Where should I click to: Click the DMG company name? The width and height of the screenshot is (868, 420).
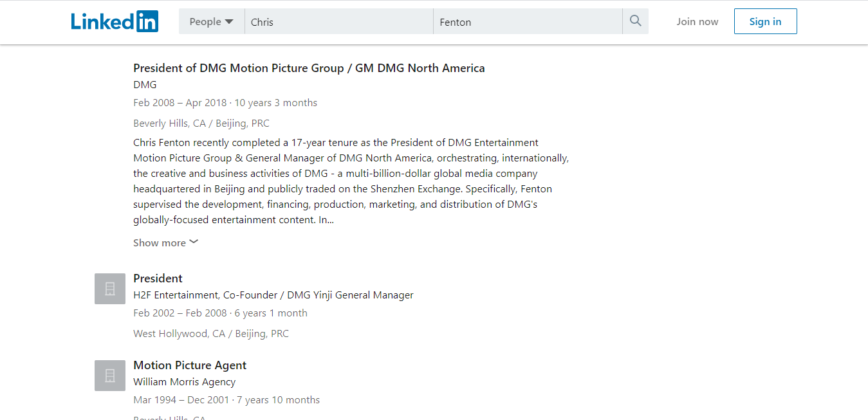pos(145,85)
